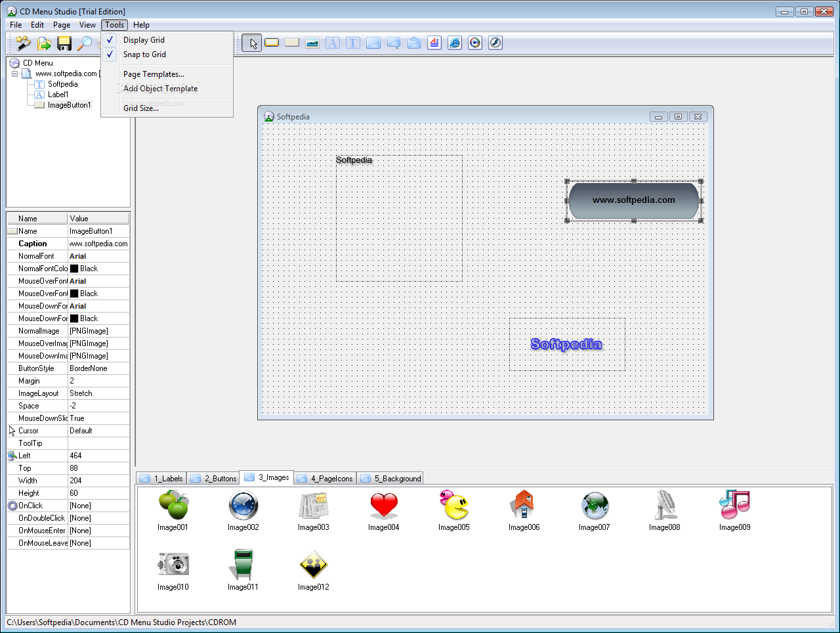Click the New project wizard wand icon

coord(24,43)
